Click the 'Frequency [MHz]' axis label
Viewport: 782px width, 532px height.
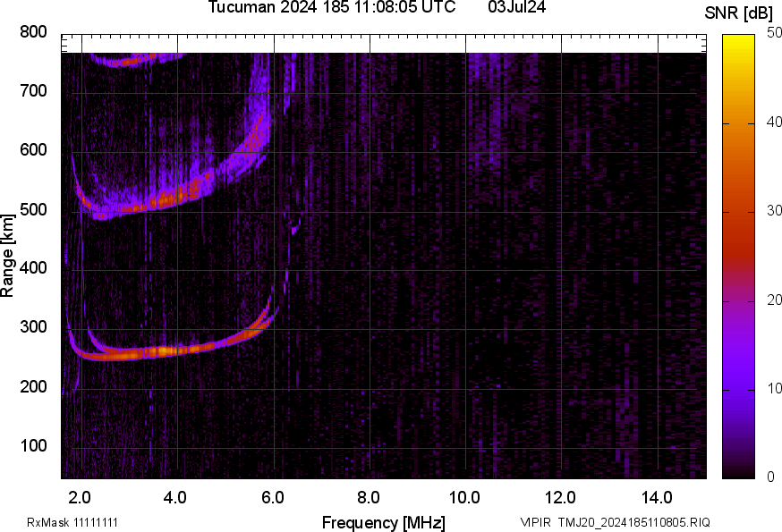384,522
